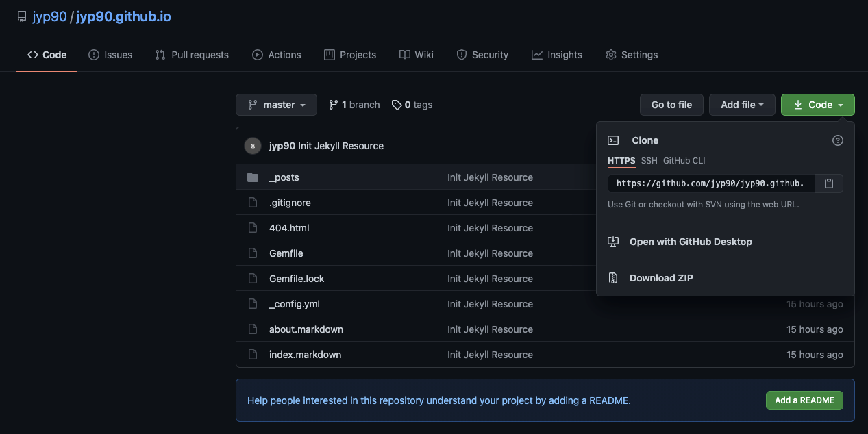Click the file icon beside Gemfile.lock
868x434 pixels.
coord(253,279)
